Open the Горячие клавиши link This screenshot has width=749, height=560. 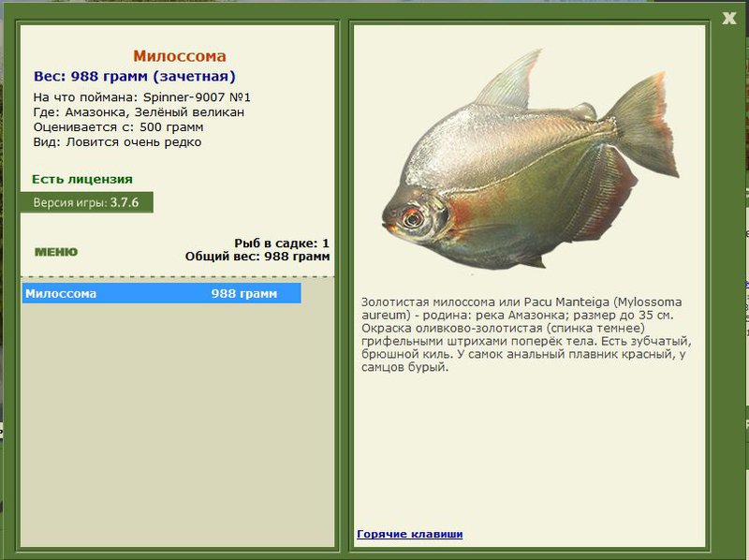(x=409, y=534)
